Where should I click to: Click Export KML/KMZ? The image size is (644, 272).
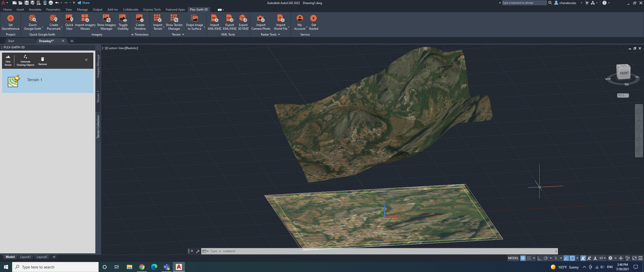(229, 22)
